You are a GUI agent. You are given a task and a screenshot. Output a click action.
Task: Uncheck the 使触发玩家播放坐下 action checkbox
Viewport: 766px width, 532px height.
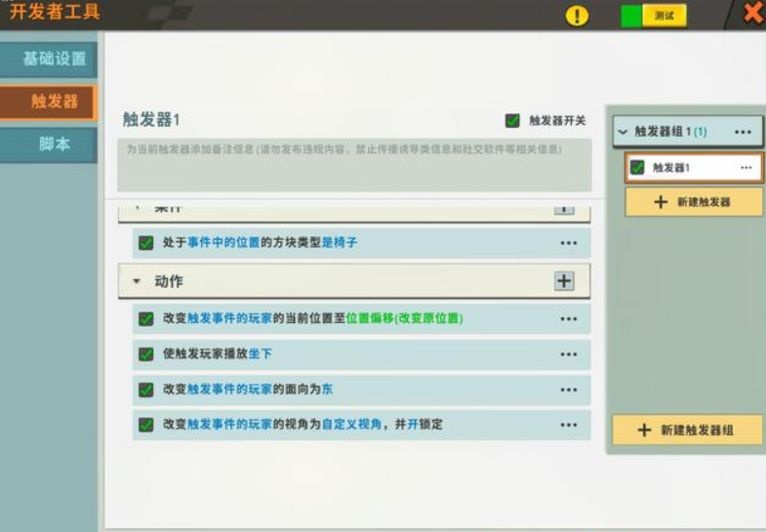(146, 354)
